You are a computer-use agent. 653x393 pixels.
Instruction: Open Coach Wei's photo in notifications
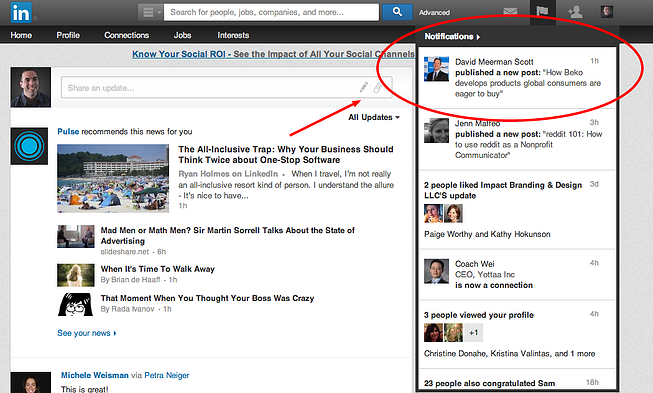point(436,271)
